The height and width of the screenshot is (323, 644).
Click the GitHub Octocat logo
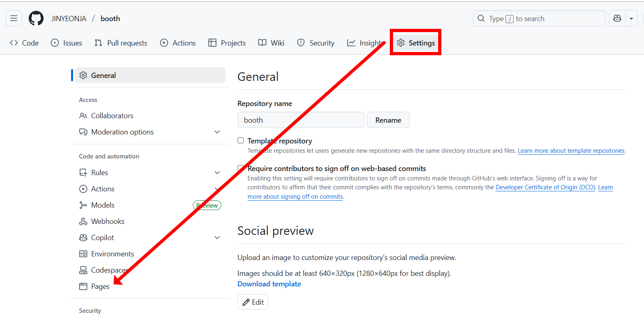pyautogui.click(x=36, y=18)
